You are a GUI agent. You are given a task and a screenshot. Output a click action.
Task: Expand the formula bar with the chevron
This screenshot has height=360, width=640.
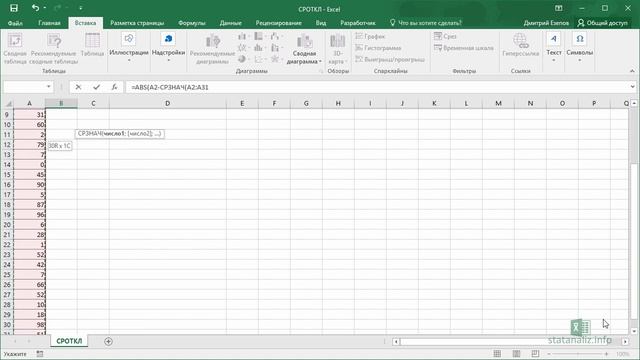tap(632, 87)
